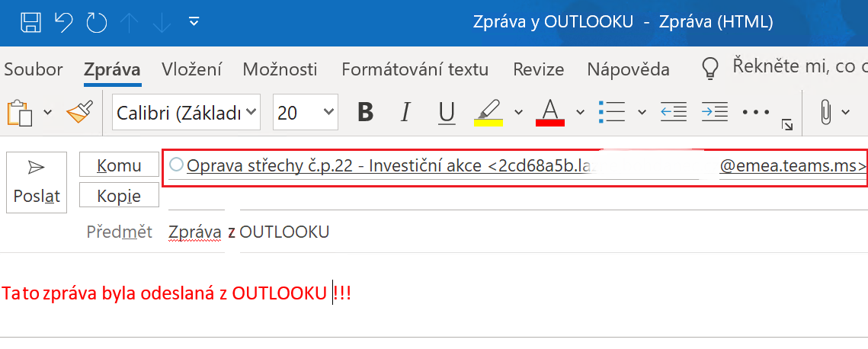868x349 pixels.
Task: Open the Soubor menu
Action: pyautogui.click(x=34, y=69)
